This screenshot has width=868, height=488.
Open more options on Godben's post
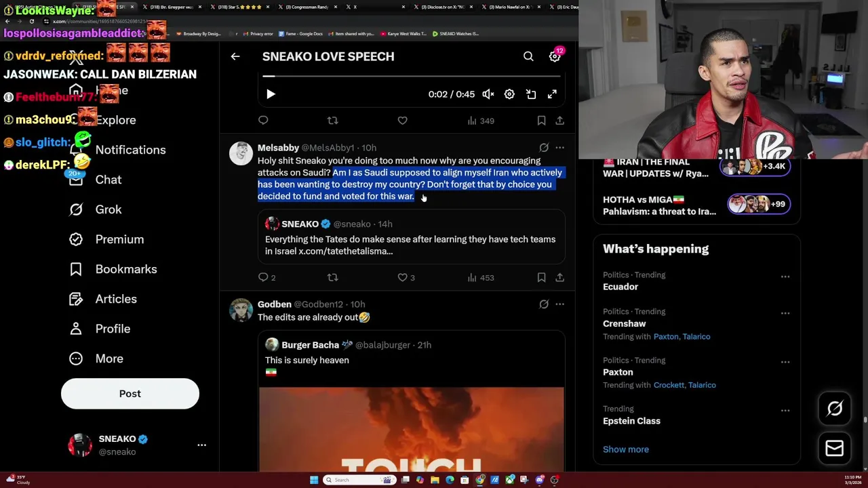coord(559,304)
